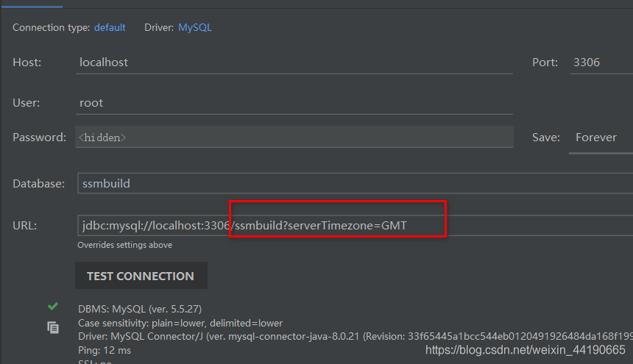Click the JDBC URL field
This screenshot has height=364, width=633.
pos(356,225)
